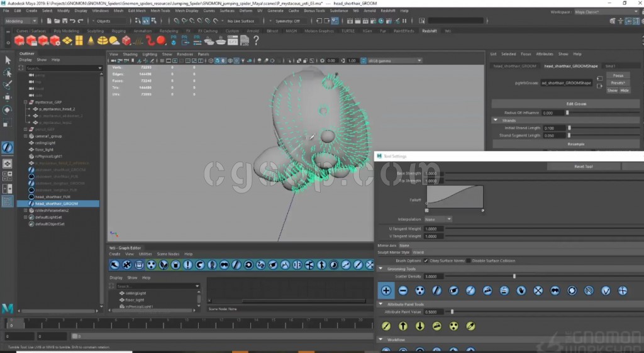Collapse the Attribute Paint Tools section
The image size is (644, 353).
(x=380, y=304)
